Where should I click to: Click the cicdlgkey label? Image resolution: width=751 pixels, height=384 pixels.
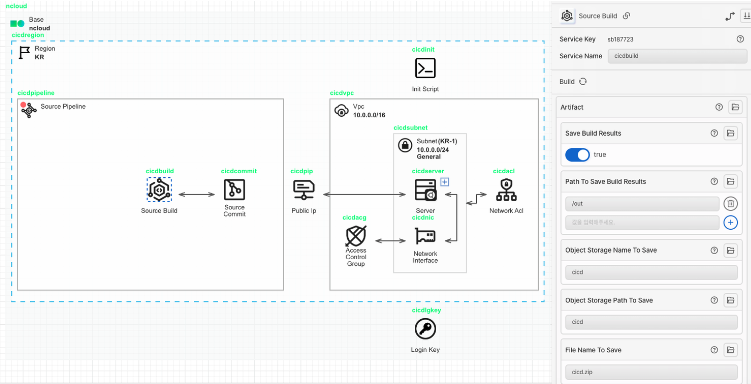(x=426, y=310)
